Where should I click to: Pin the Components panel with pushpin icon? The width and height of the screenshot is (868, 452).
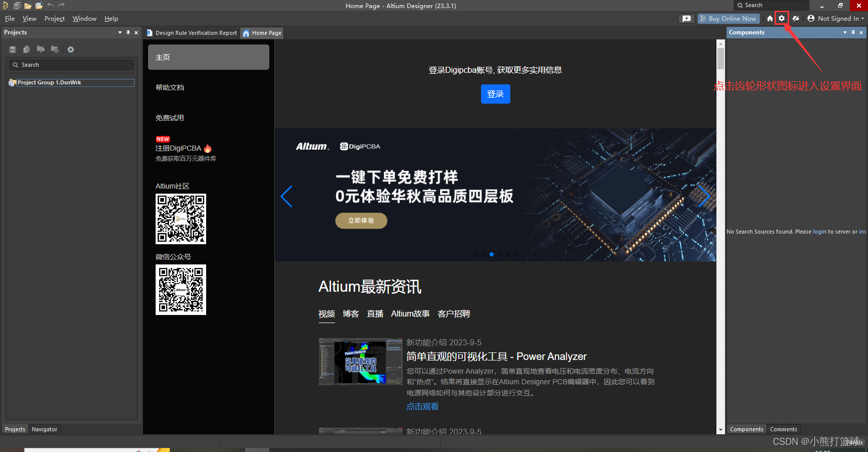(853, 32)
